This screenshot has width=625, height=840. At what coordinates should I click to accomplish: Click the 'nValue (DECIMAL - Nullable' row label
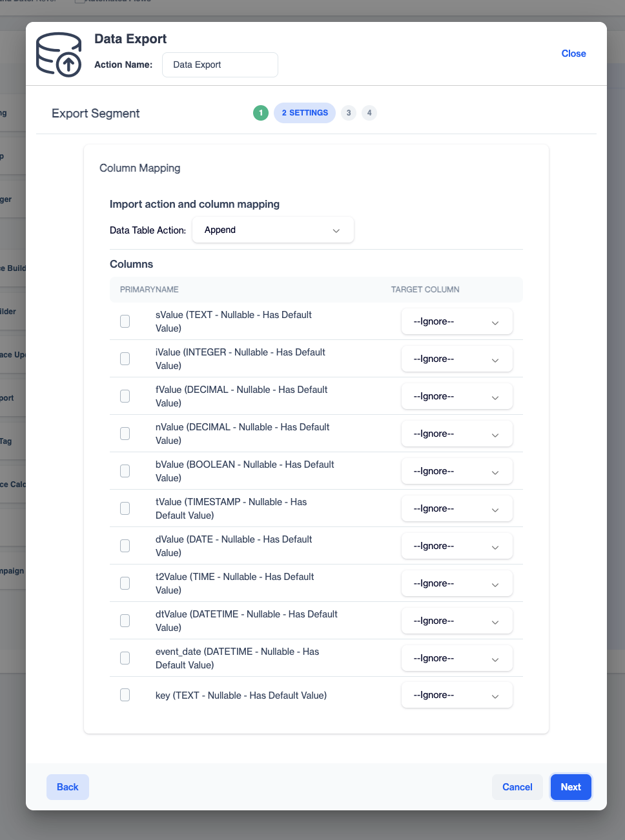click(243, 434)
